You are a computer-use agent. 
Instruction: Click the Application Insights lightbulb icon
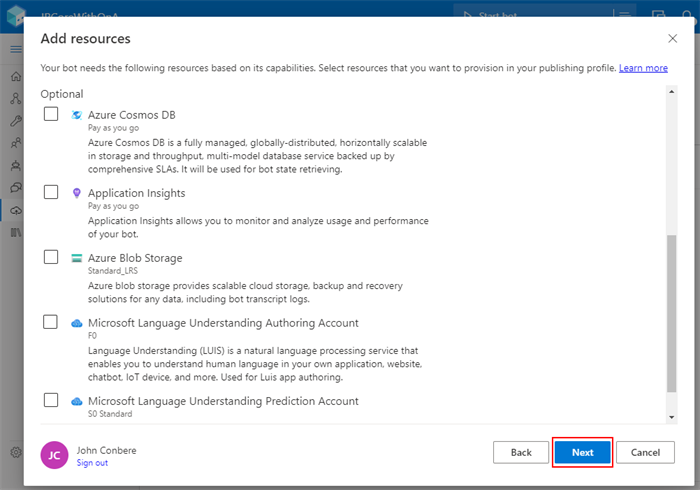click(x=77, y=193)
